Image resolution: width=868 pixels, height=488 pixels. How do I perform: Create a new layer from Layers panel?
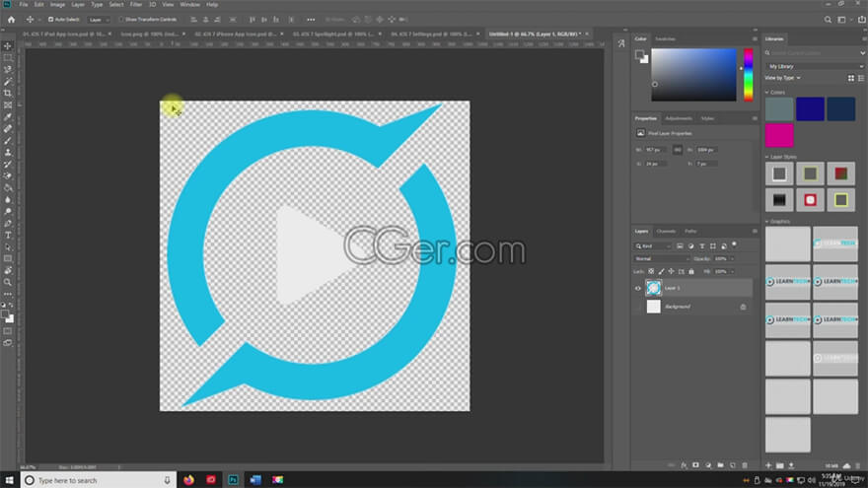pyautogui.click(x=732, y=465)
